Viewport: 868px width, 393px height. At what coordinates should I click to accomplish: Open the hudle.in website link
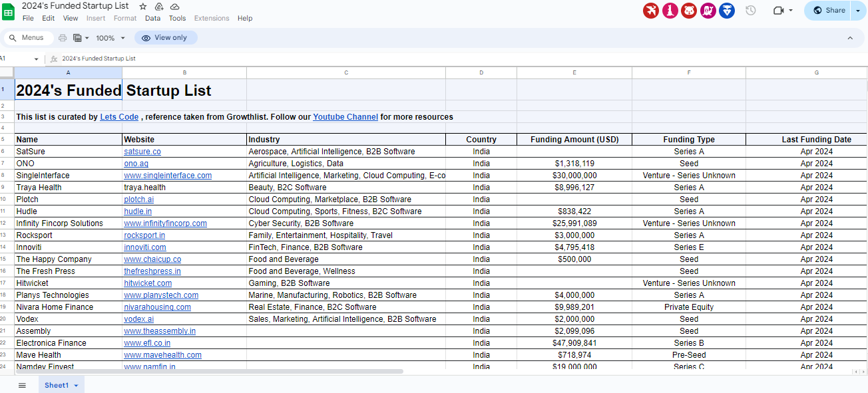point(138,211)
